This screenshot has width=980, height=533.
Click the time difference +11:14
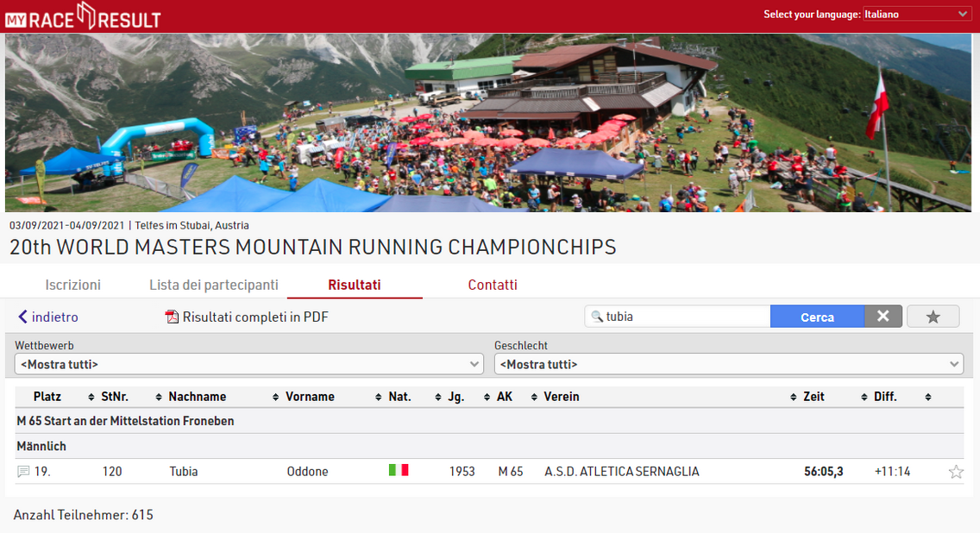[x=893, y=472]
